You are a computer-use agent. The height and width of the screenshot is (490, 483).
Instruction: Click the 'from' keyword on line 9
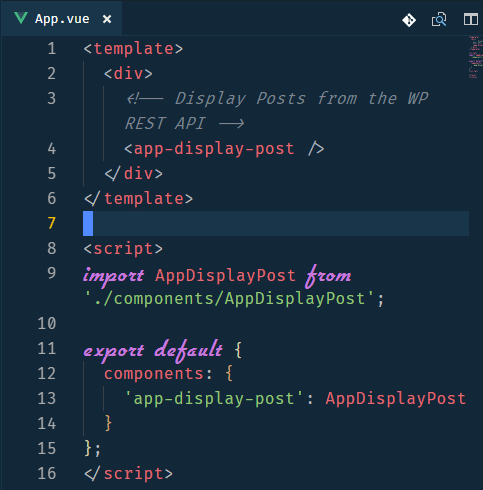click(328, 276)
